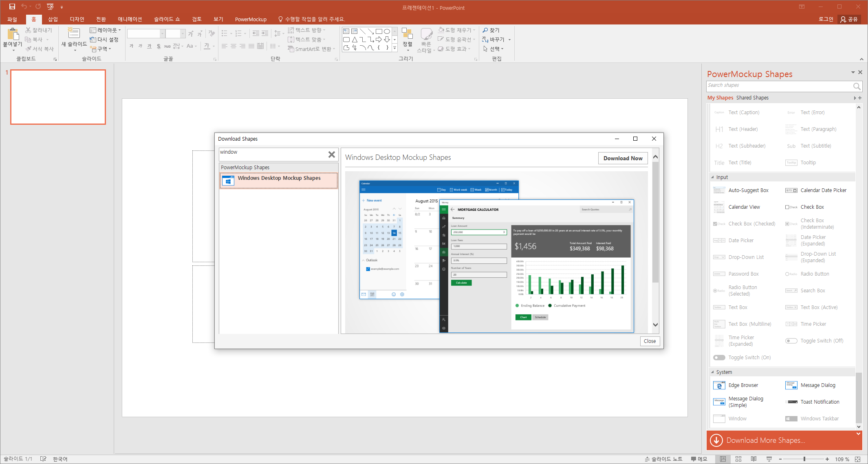Select the Edge Browser shape icon
This screenshot has width=868, height=464.
[x=719, y=385]
